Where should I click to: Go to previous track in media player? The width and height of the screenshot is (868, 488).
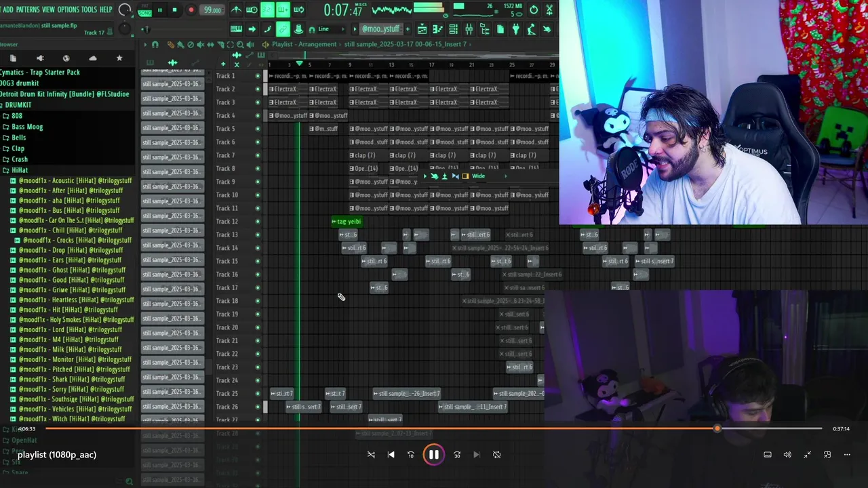(391, 455)
